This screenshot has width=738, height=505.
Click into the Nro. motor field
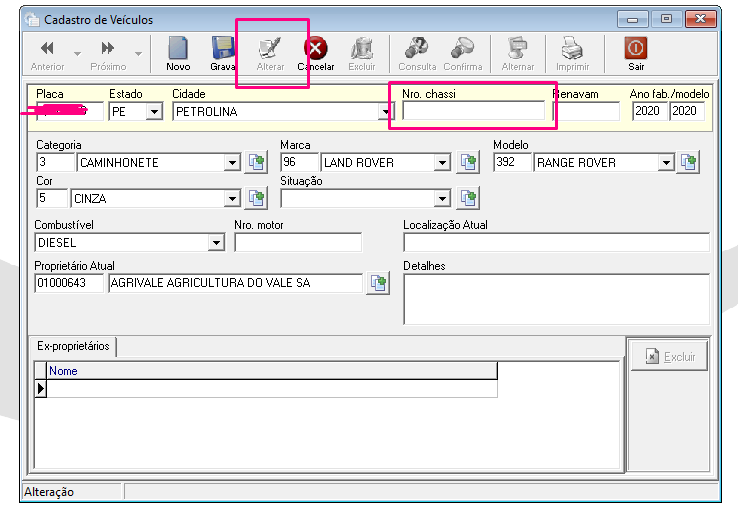coord(298,242)
